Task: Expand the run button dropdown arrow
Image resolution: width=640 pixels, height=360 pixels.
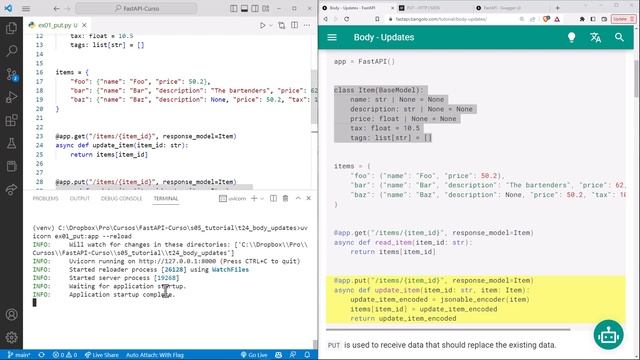Action: 271,25
